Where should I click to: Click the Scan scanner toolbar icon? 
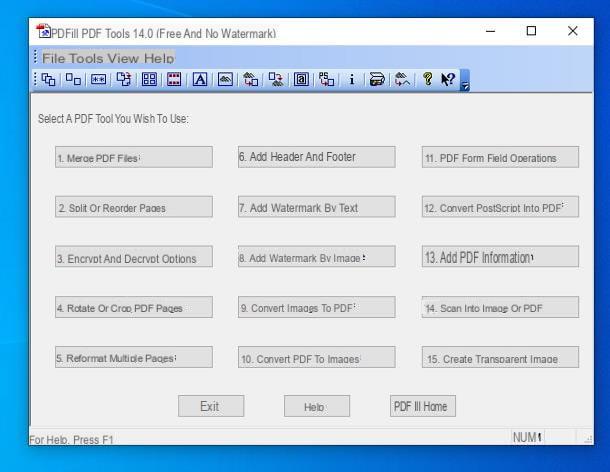click(377, 79)
